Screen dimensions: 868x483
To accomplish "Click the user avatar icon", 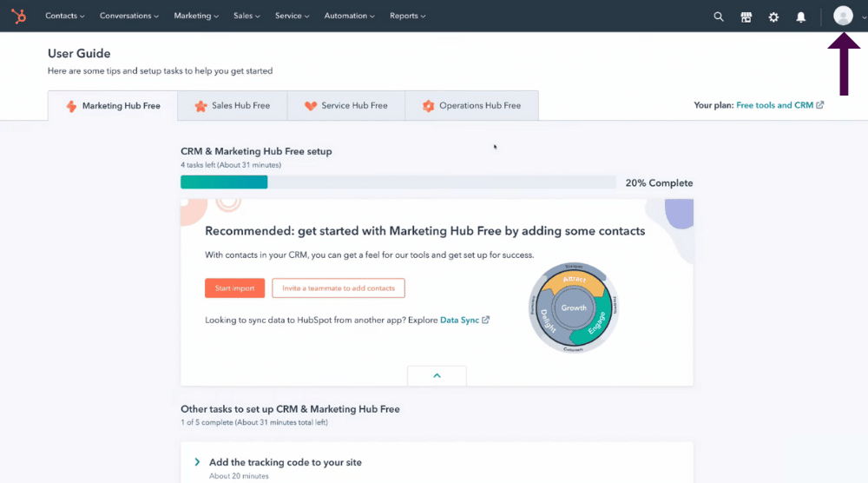I will 843,16.
